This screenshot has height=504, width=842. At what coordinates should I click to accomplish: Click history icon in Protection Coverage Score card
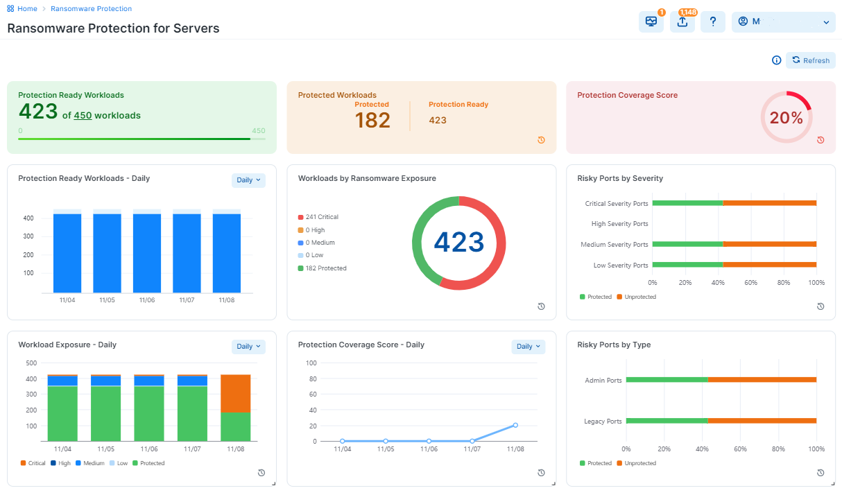pos(820,140)
